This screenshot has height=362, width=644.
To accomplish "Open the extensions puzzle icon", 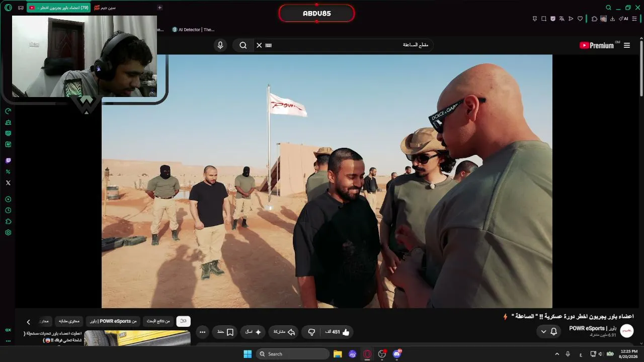I will coord(594,19).
